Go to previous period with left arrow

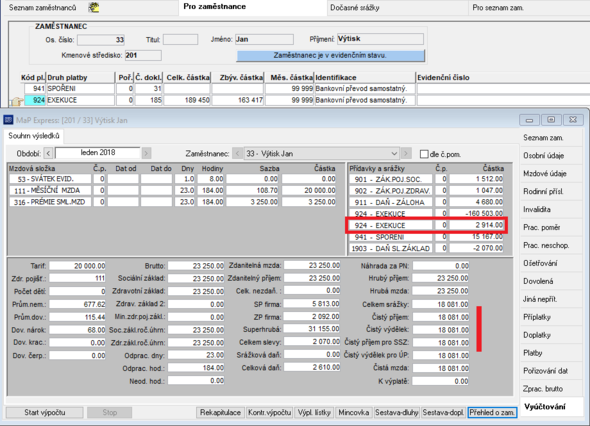(x=48, y=153)
